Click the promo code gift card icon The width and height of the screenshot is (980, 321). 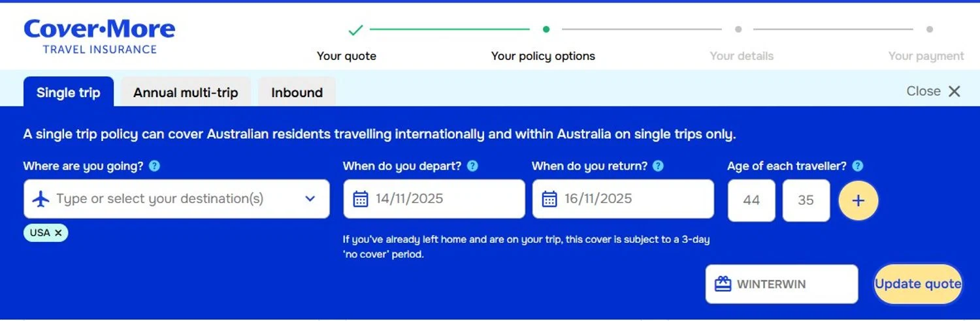coord(723,284)
